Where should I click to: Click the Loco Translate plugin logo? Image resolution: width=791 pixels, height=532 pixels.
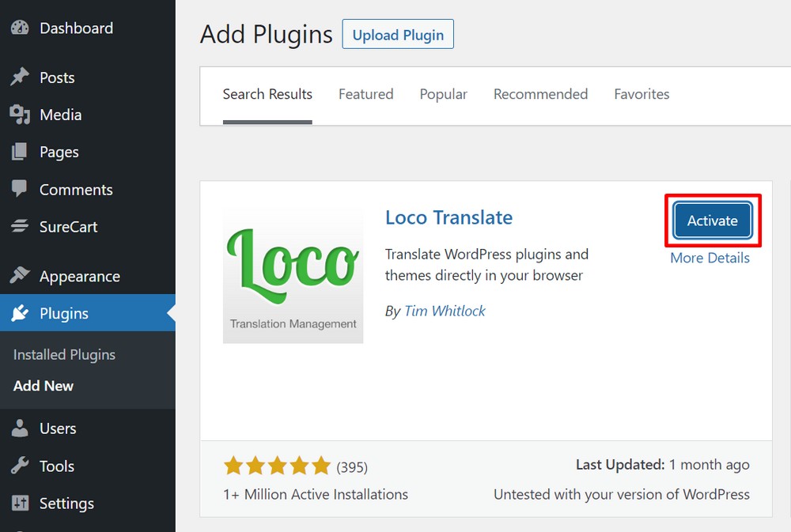(x=293, y=274)
